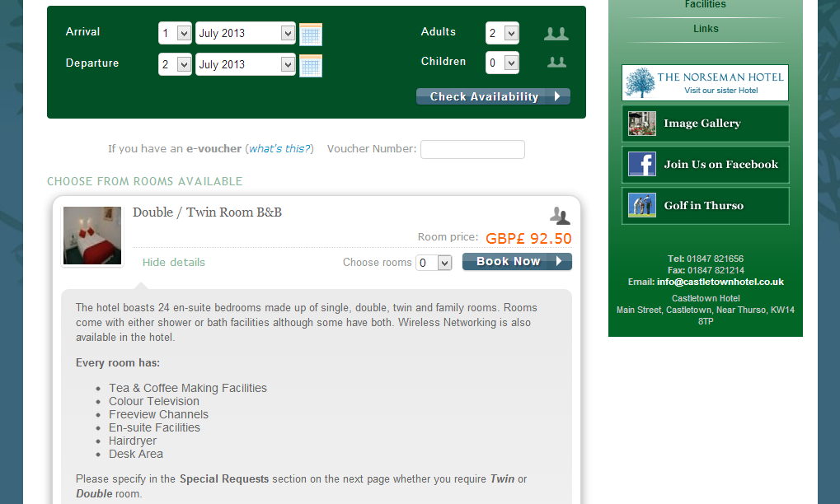Click the 'Freeview Channels' list item
The image size is (840, 504).
tap(158, 414)
